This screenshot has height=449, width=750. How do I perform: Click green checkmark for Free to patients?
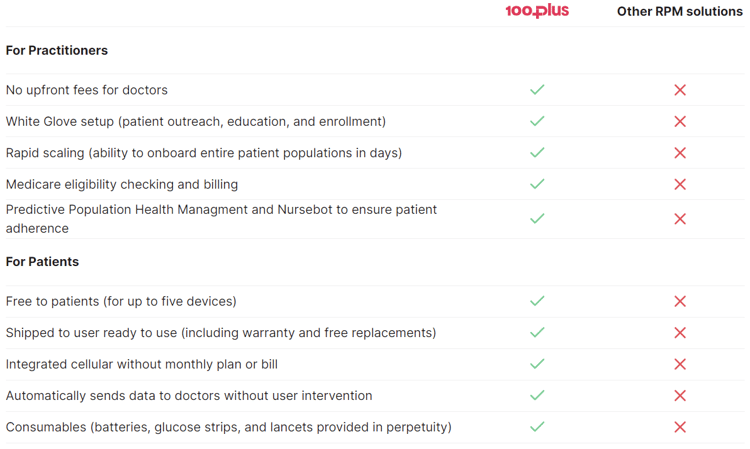(x=537, y=301)
